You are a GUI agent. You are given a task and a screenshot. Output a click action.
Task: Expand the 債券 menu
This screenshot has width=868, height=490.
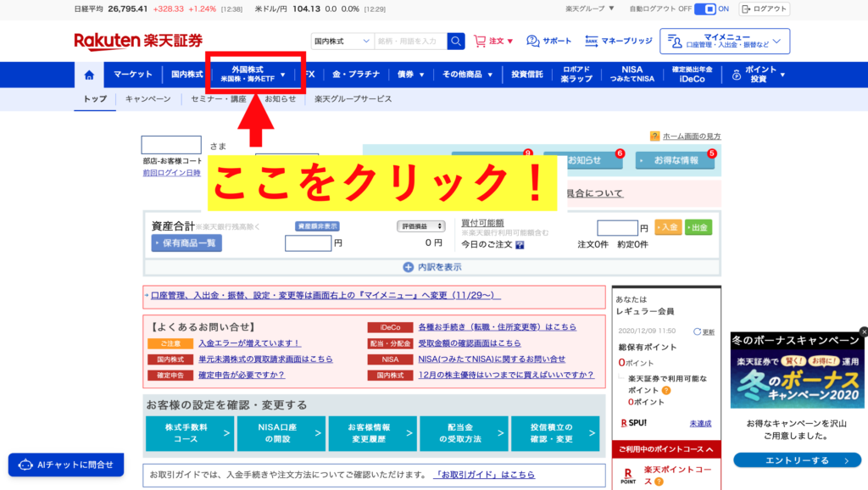(x=411, y=75)
